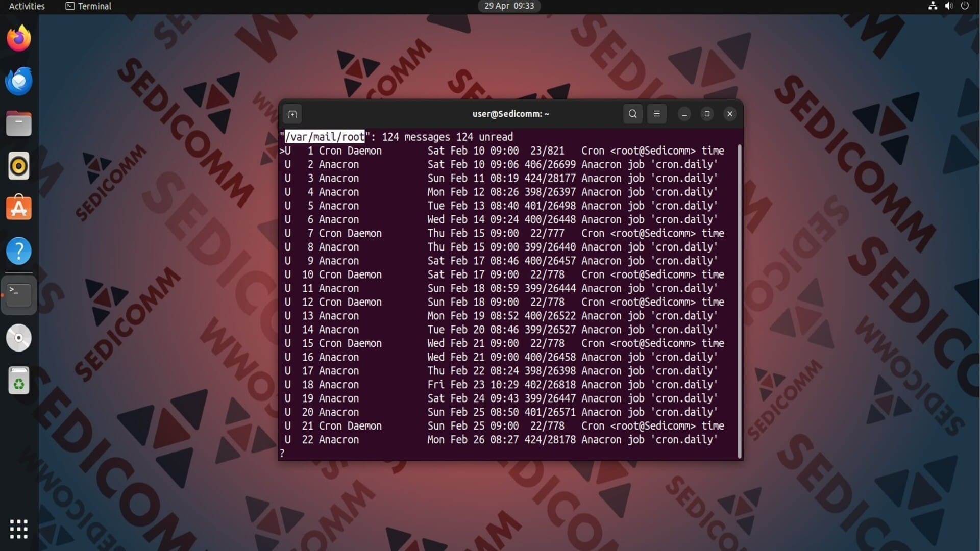980x551 pixels.
Task: Open the Help question mark icon
Action: pyautogui.click(x=19, y=251)
